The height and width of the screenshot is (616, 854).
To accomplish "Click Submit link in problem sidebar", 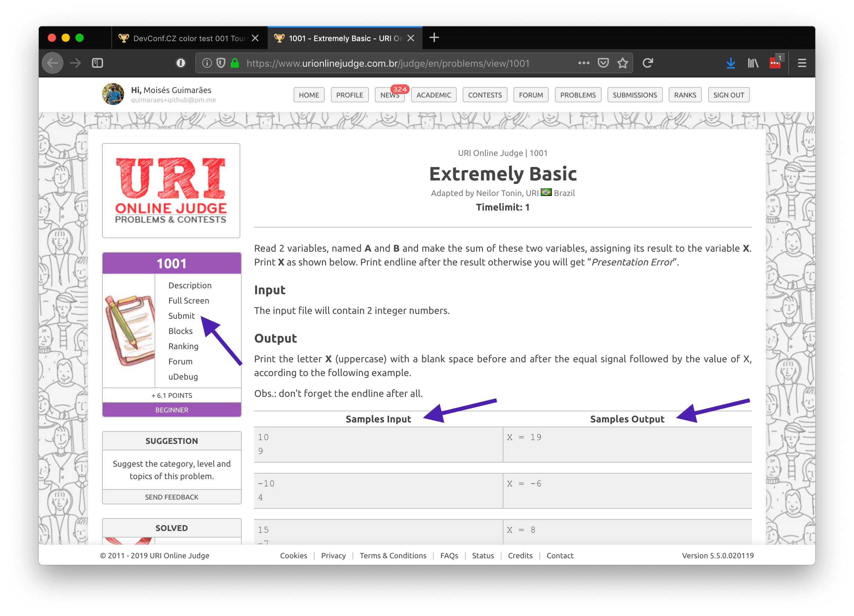I will tap(182, 316).
